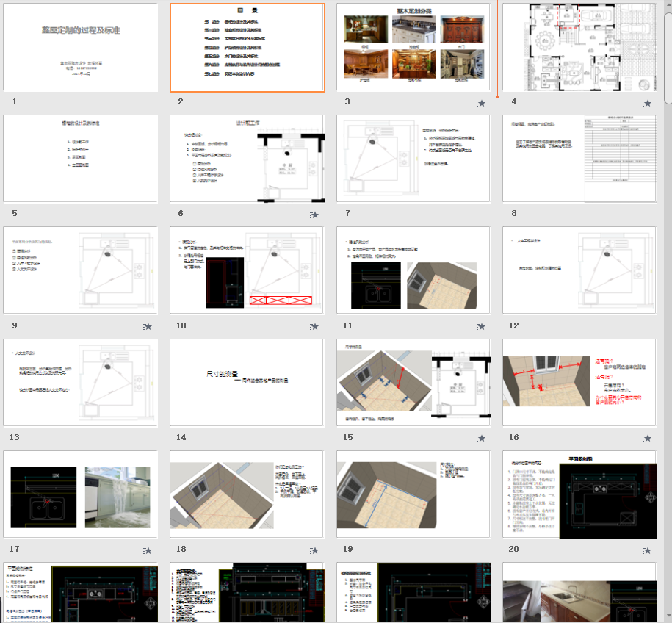The width and height of the screenshot is (672, 623).
Task: Select slide 14 thumbnail with centered heading
Action: (248, 382)
